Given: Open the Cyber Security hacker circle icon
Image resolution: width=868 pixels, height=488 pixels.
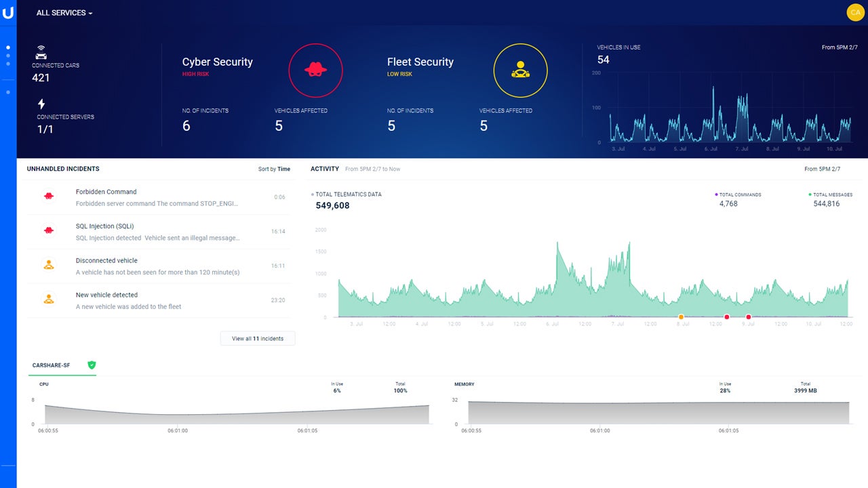Looking at the screenshot, I should click(x=315, y=70).
